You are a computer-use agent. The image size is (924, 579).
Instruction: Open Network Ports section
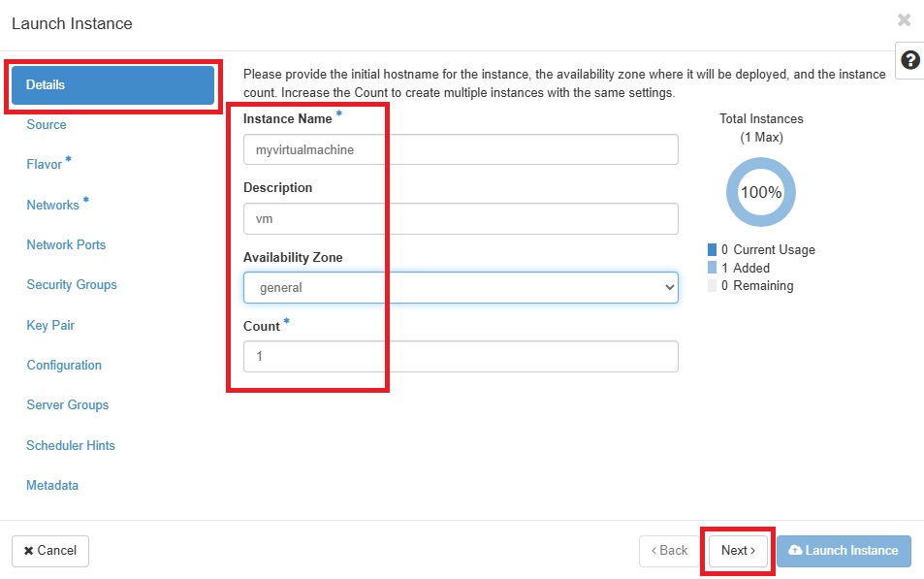[x=66, y=244]
